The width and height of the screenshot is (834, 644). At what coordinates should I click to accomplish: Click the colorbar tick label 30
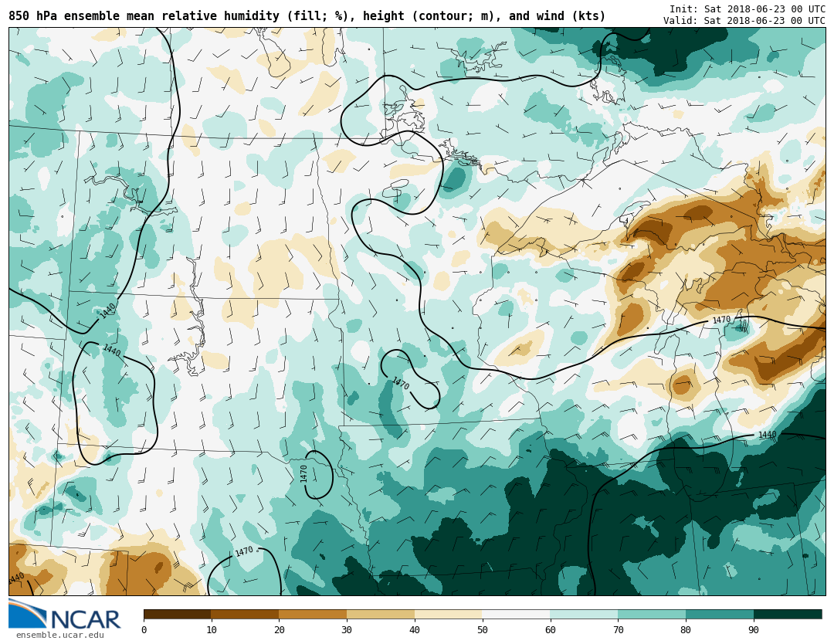pyautogui.click(x=347, y=630)
